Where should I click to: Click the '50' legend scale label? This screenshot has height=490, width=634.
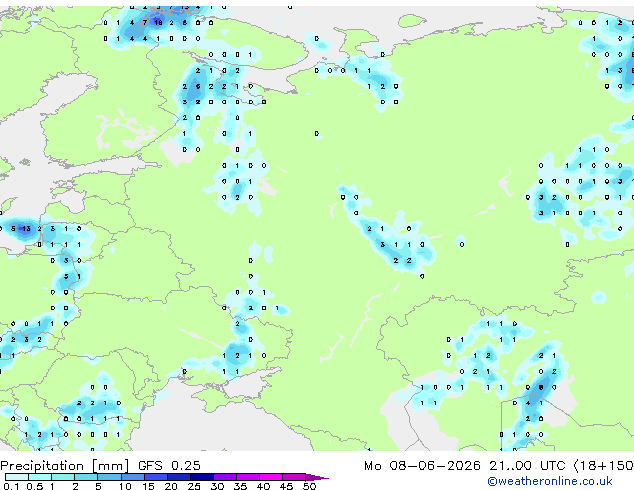click(x=309, y=486)
